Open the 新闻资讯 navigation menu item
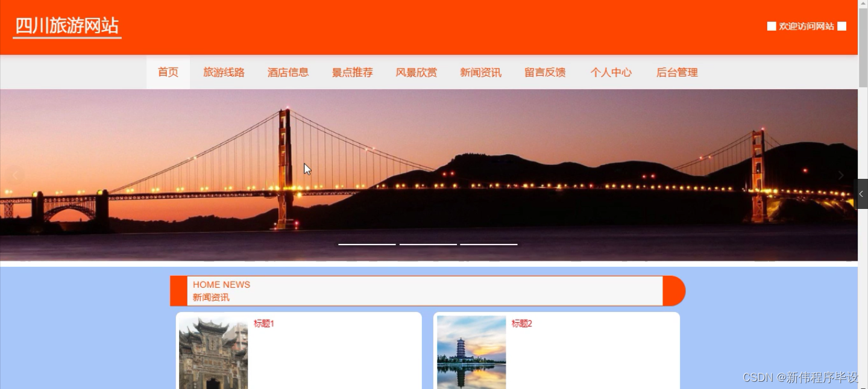This screenshot has height=389, width=868. (x=480, y=72)
